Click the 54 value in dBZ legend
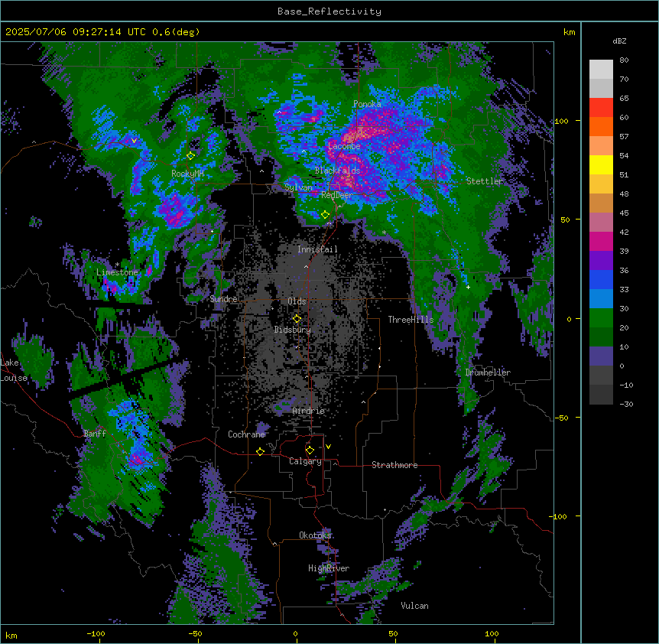This screenshot has width=659, height=644. pyautogui.click(x=624, y=156)
